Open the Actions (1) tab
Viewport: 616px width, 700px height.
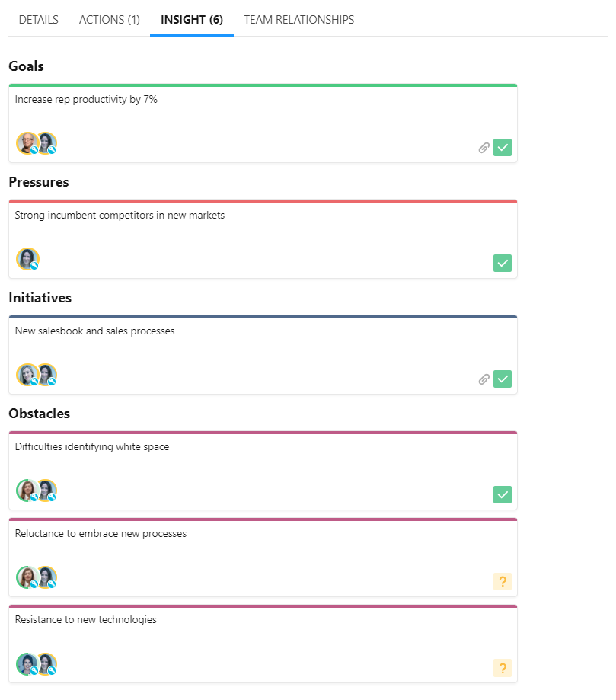(x=110, y=20)
